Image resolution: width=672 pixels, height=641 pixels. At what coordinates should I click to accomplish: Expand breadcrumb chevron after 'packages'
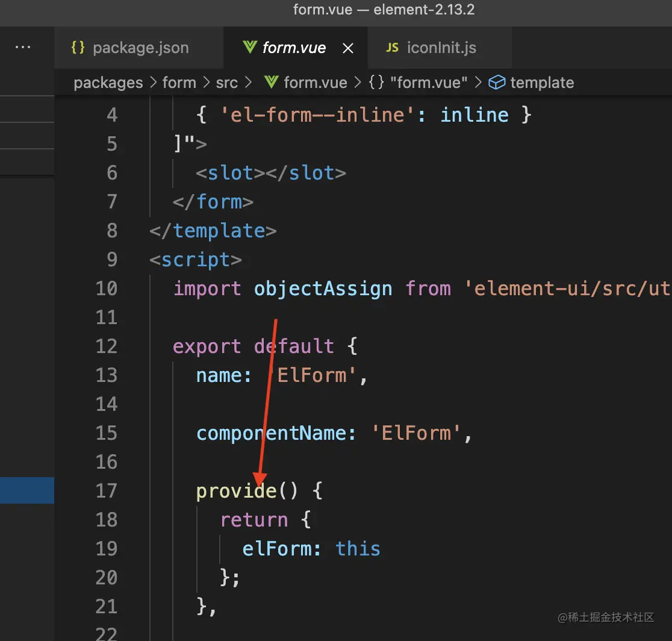point(153,83)
